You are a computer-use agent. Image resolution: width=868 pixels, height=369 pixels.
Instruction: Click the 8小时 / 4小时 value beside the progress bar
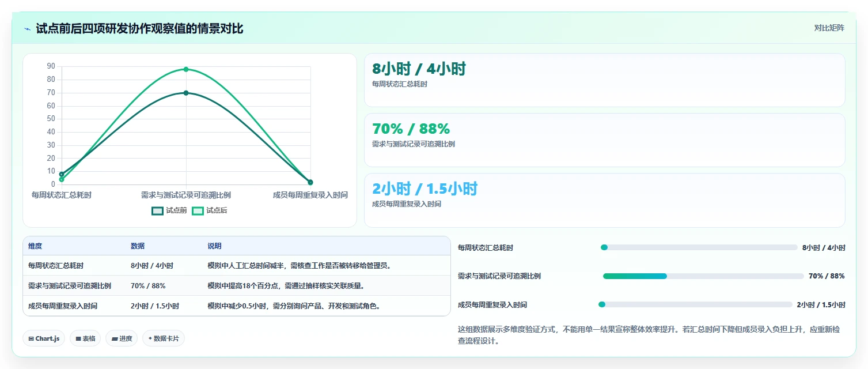824,248
